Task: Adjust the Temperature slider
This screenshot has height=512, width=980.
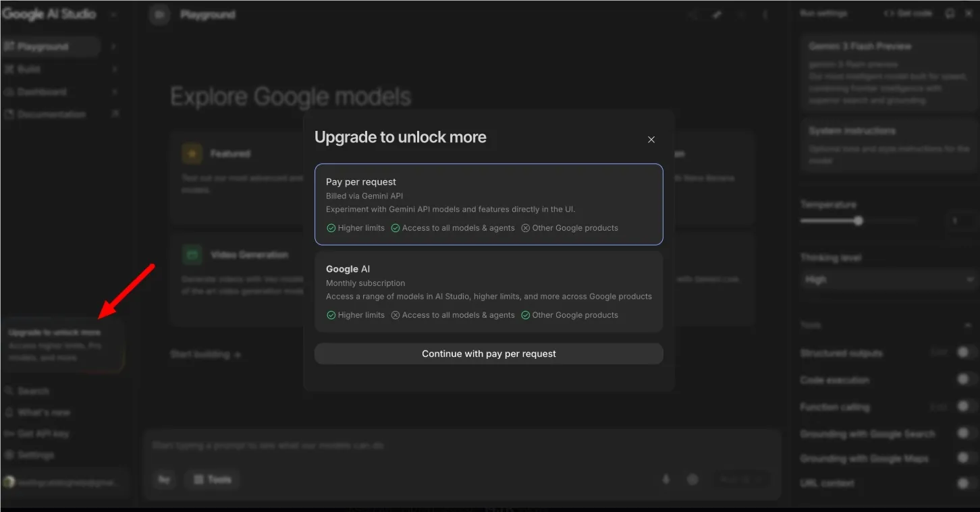Action: (858, 220)
